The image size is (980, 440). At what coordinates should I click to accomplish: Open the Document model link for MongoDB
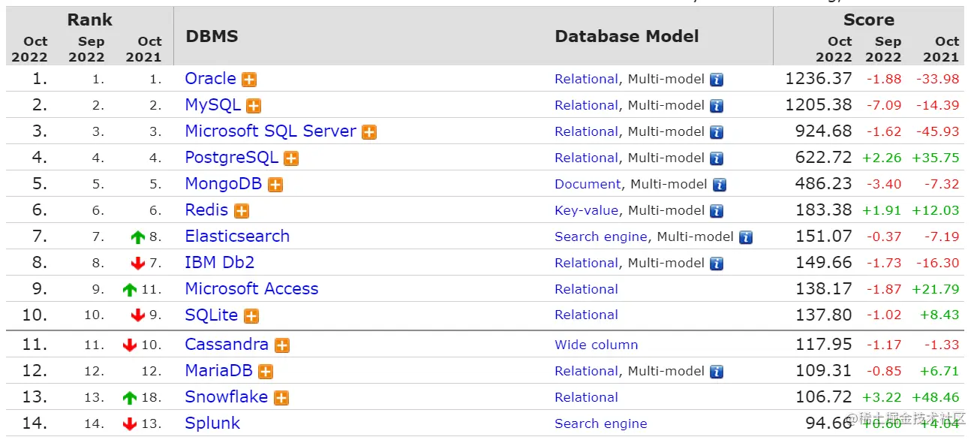[x=588, y=185]
